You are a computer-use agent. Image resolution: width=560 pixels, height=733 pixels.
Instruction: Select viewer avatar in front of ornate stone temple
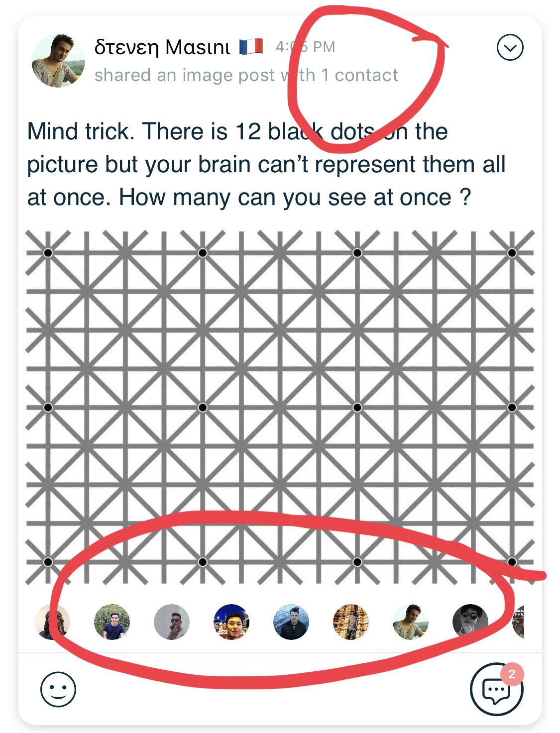click(351, 622)
